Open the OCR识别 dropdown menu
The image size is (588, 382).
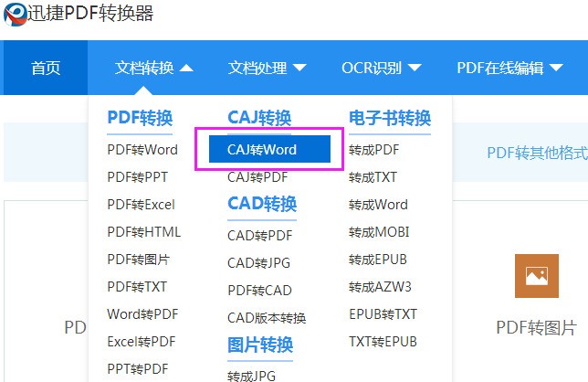point(382,68)
